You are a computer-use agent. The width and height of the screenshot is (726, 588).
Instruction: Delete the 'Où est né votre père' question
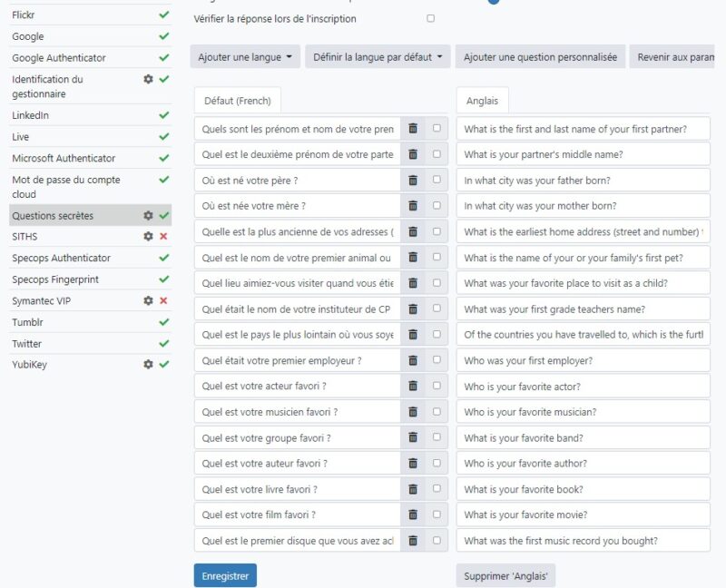413,180
